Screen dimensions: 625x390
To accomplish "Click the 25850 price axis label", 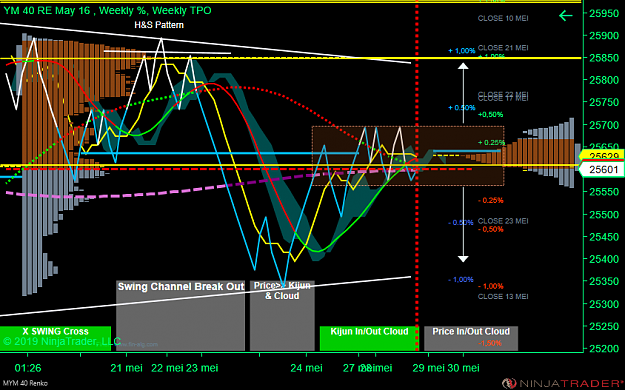I will tap(604, 58).
